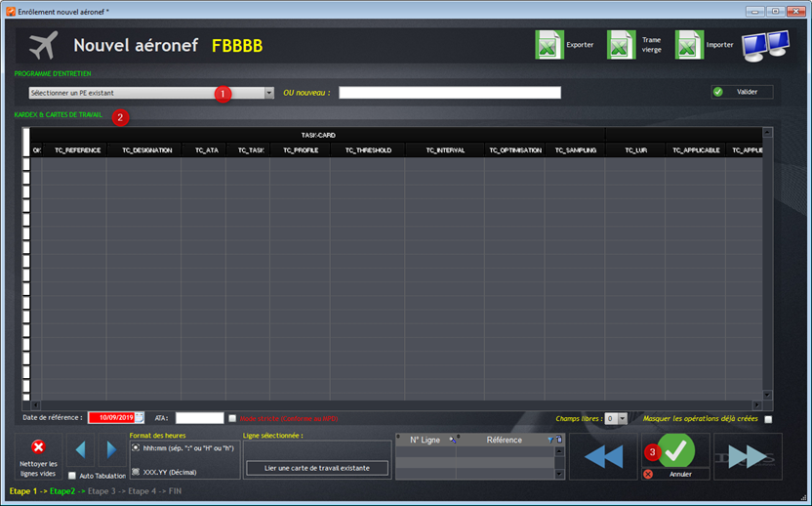Click TC_REFERENCE column header

point(78,150)
